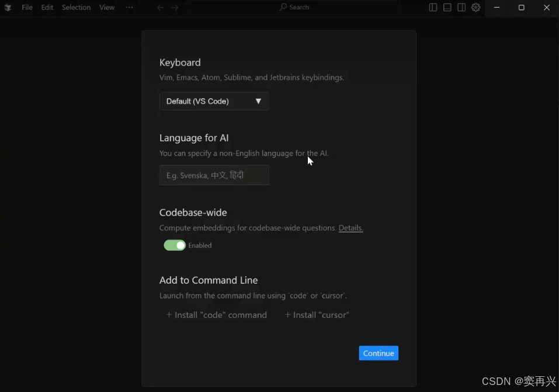Image resolution: width=559 pixels, height=392 pixels.
Task: Click the Cursor app logo icon
Action: (8, 8)
